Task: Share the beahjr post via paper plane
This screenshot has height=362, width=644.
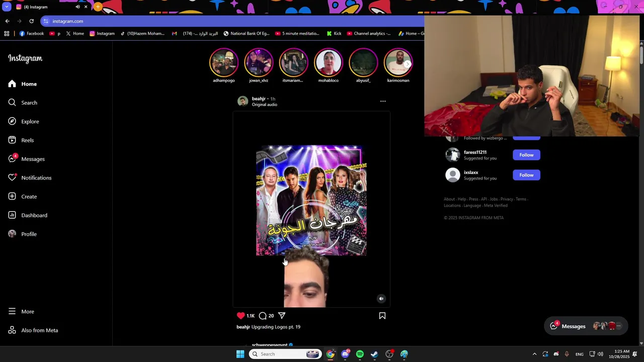Action: [282, 316]
